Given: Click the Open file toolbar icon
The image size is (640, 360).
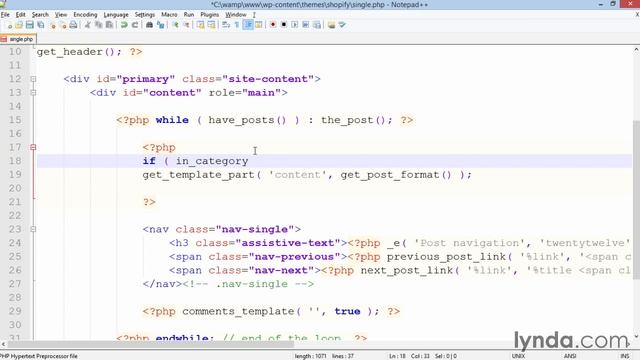Looking at the screenshot, I should [x=19, y=25].
